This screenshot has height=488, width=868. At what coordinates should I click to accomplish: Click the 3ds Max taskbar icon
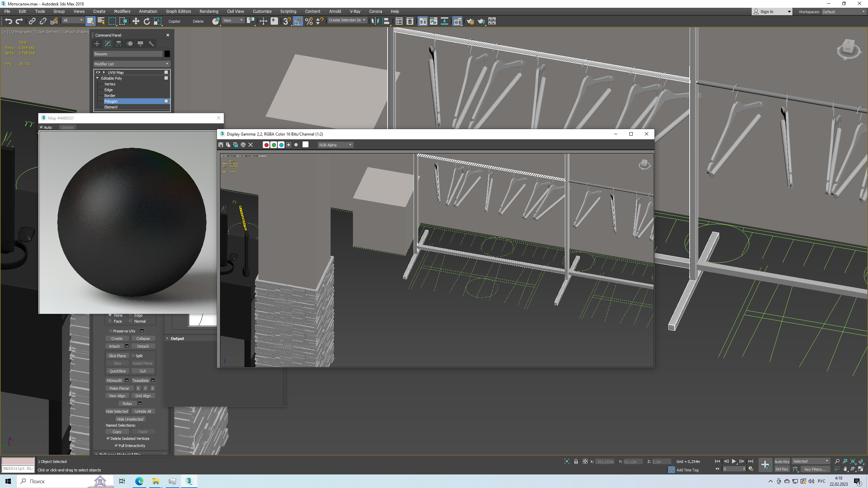pos(190,481)
